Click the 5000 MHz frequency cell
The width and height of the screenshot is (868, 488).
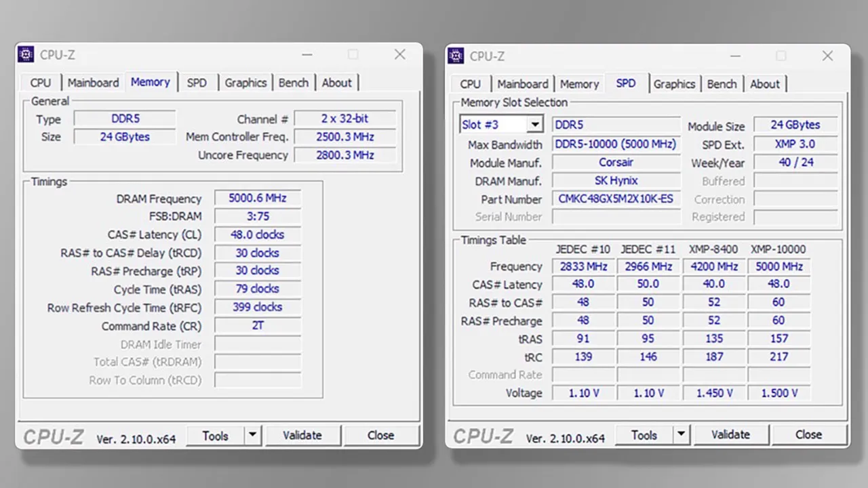[x=779, y=266]
